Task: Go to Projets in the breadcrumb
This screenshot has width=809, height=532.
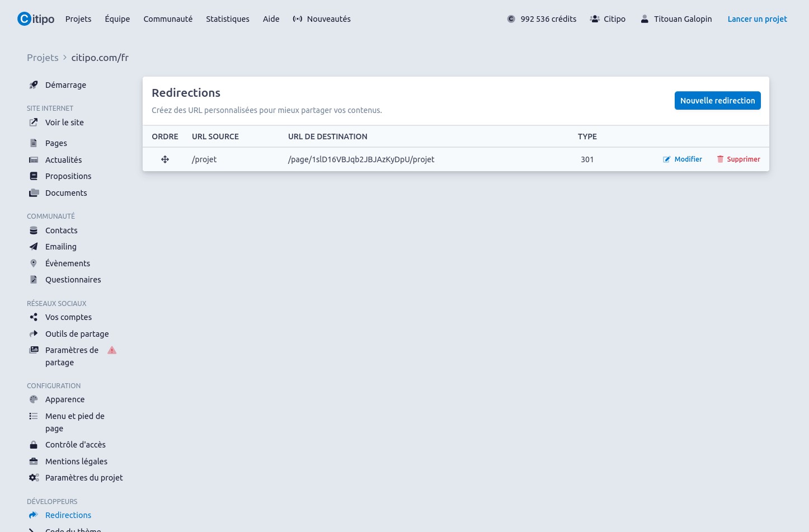Action: (x=43, y=58)
